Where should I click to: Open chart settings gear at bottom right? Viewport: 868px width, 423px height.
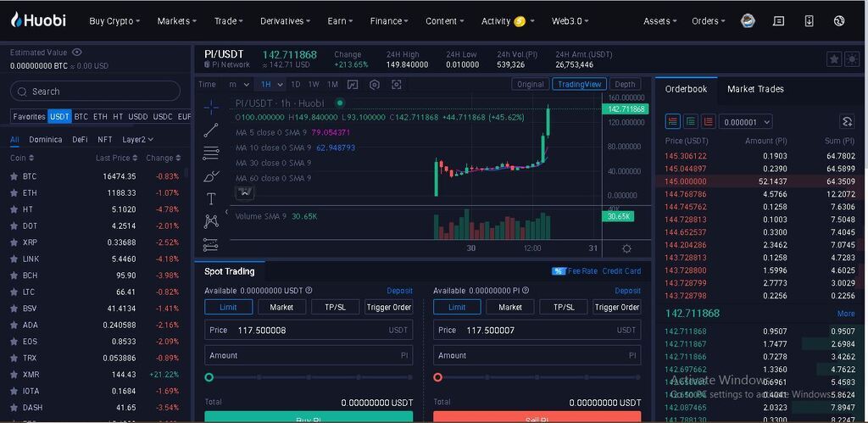626,248
